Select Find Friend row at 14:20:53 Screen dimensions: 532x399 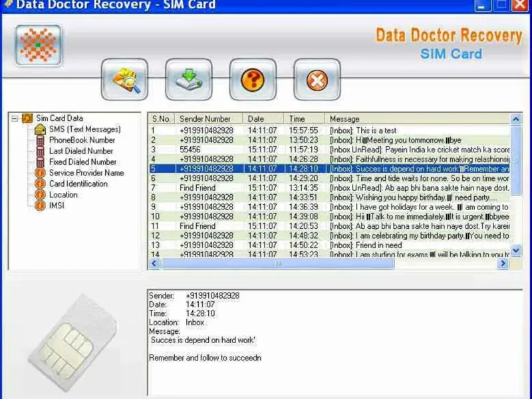pyautogui.click(x=329, y=226)
